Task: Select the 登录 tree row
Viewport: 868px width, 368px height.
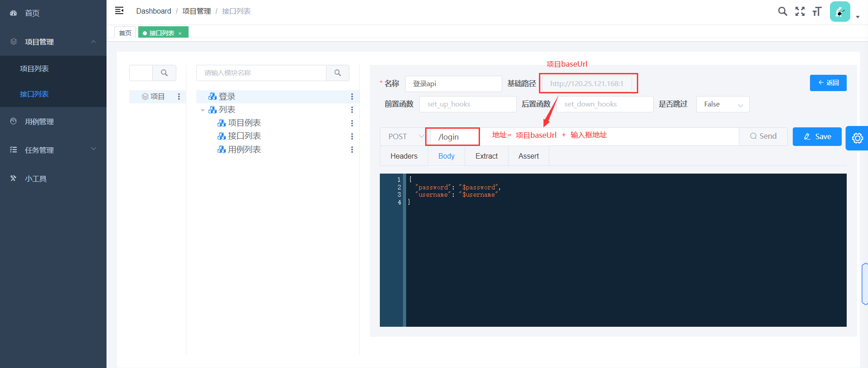Action: (278, 97)
